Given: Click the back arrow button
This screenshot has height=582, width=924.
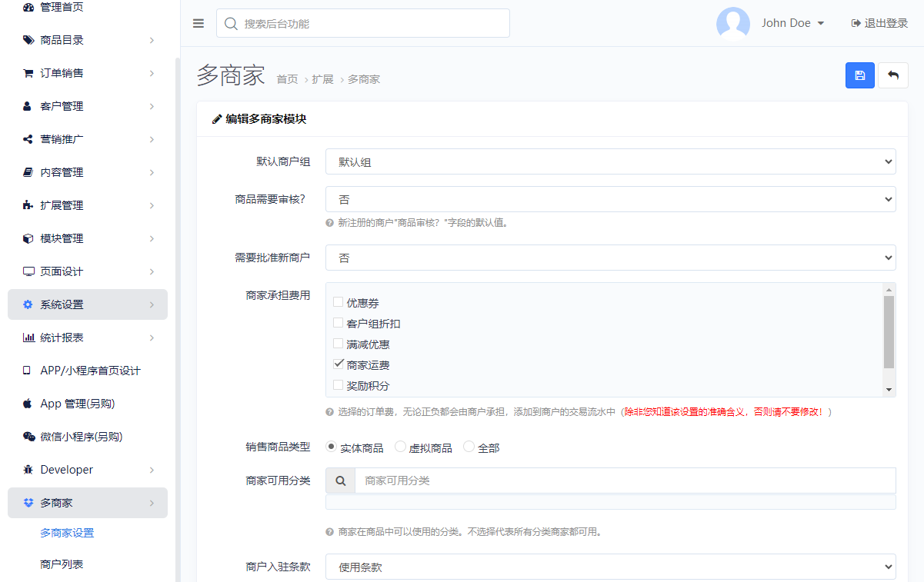Looking at the screenshot, I should click(x=893, y=75).
